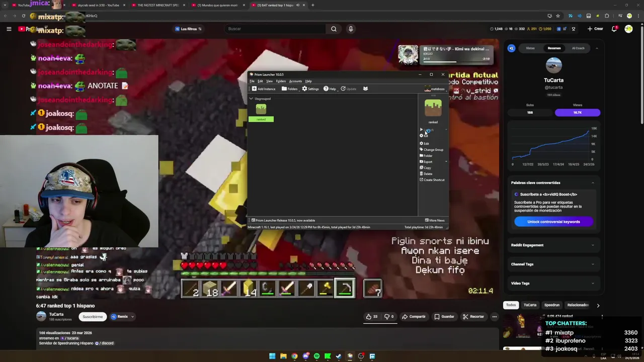This screenshot has width=644, height=362.
Task: Open Spotify from the Windows taskbar
Action: (316, 356)
